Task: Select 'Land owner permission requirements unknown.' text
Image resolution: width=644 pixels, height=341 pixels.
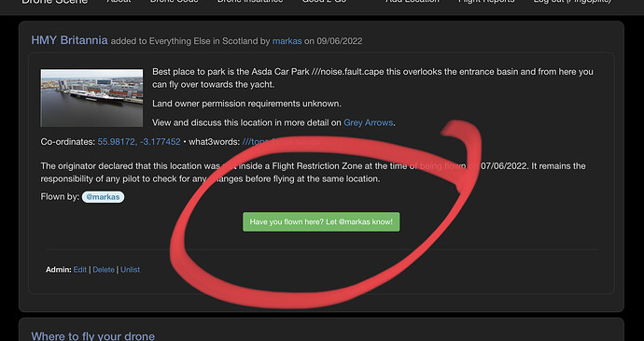Action: 246,104
